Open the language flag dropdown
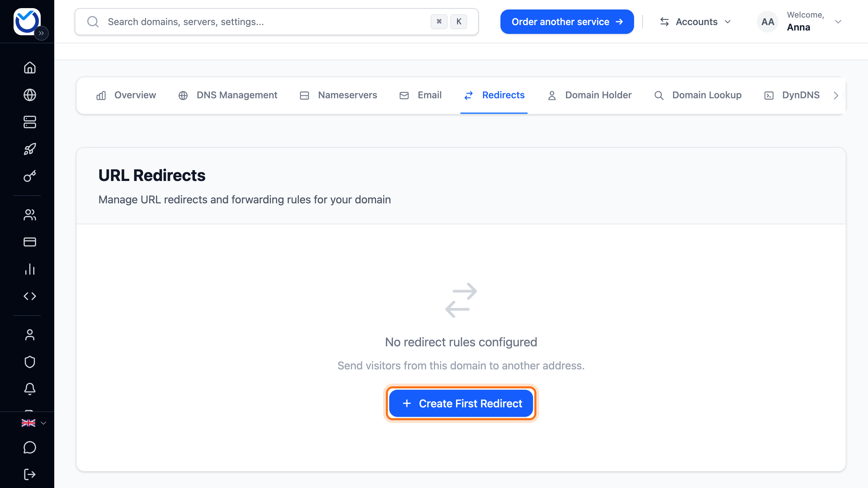 coord(34,423)
